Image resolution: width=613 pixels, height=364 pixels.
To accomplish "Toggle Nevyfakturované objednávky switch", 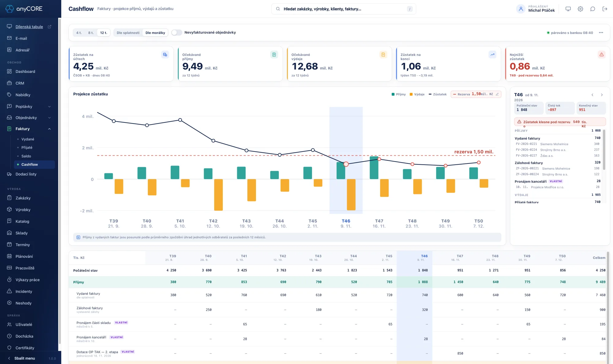I will coord(177,32).
